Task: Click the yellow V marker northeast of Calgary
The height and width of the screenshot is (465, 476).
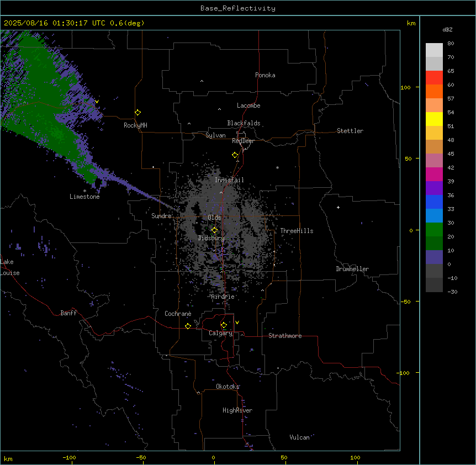Action: (237, 323)
